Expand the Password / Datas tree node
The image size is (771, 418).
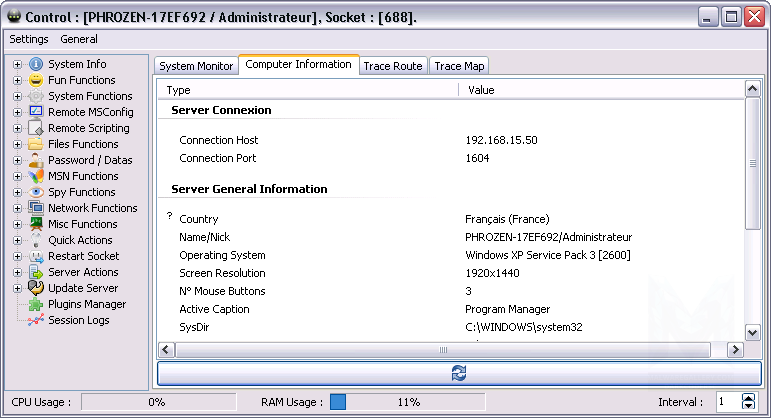[x=17, y=160]
